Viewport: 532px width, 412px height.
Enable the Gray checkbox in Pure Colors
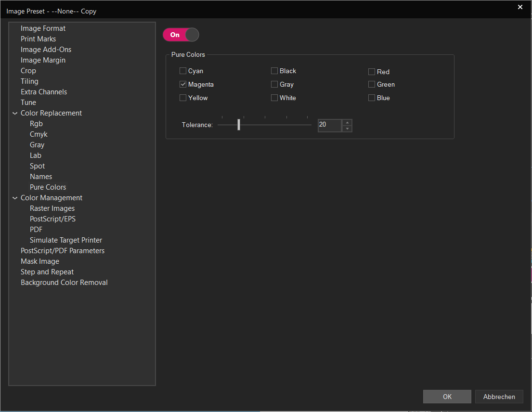tap(274, 84)
